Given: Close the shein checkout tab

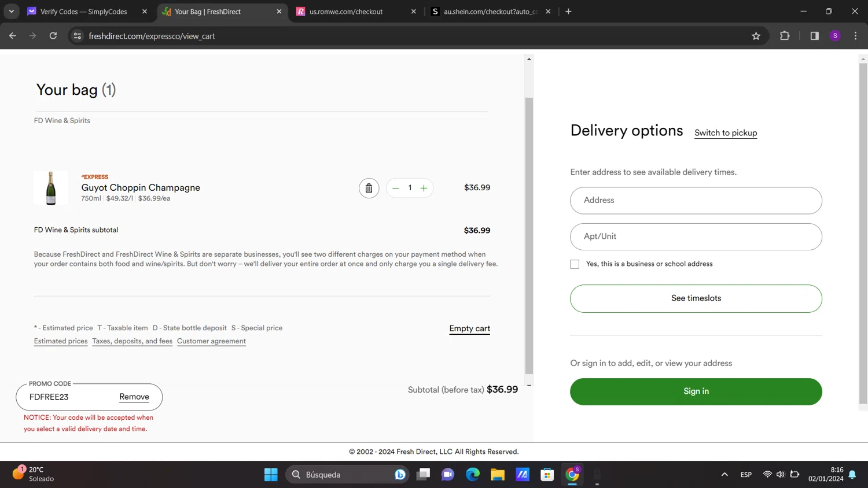Looking at the screenshot, I should click(548, 12).
